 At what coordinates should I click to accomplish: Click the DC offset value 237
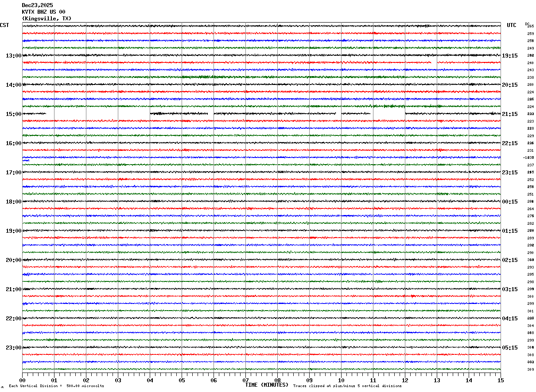(530, 165)
